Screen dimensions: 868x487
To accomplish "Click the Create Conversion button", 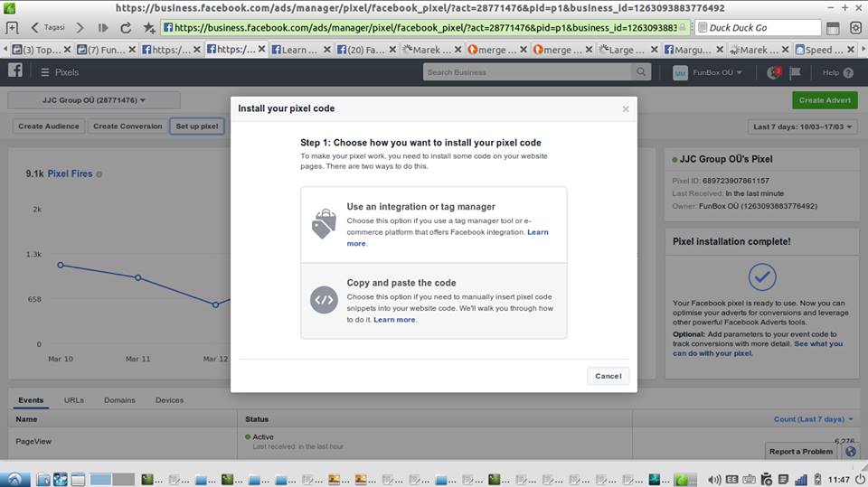I will [127, 126].
